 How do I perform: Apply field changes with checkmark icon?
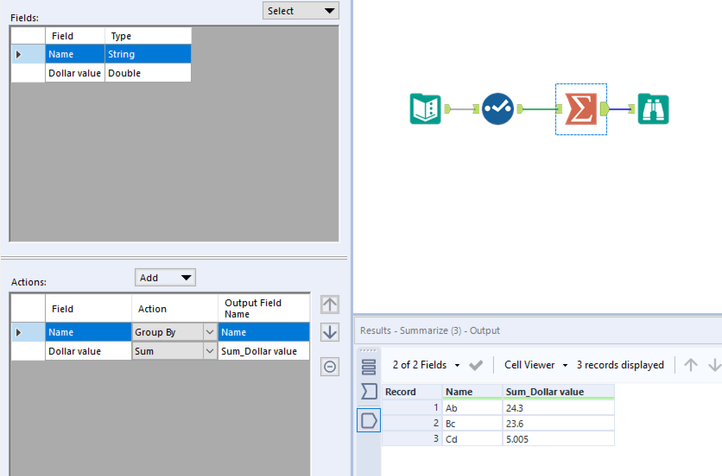476,366
